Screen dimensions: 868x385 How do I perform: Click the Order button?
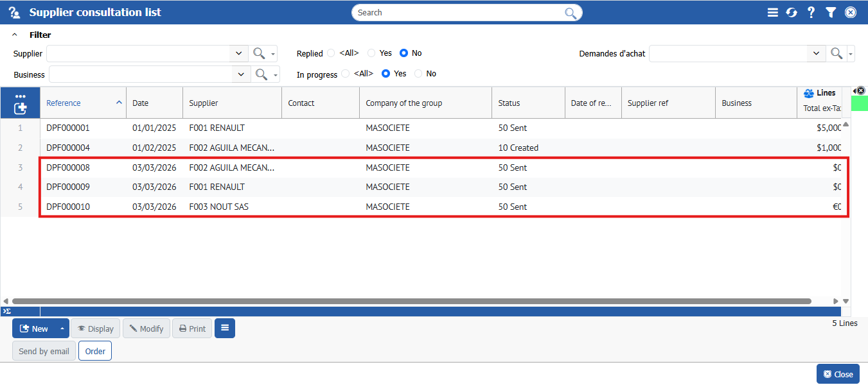[x=95, y=351]
